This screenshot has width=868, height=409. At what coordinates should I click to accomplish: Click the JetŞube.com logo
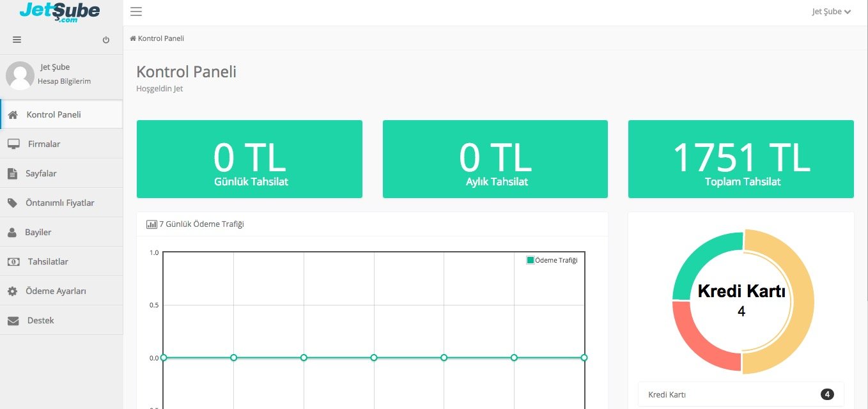coord(59,12)
